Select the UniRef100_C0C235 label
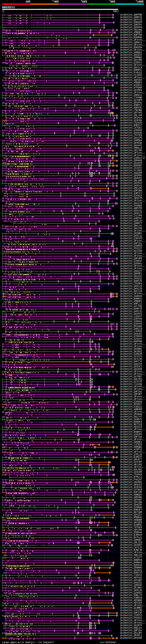146x644 pixels. coord(131,610)
